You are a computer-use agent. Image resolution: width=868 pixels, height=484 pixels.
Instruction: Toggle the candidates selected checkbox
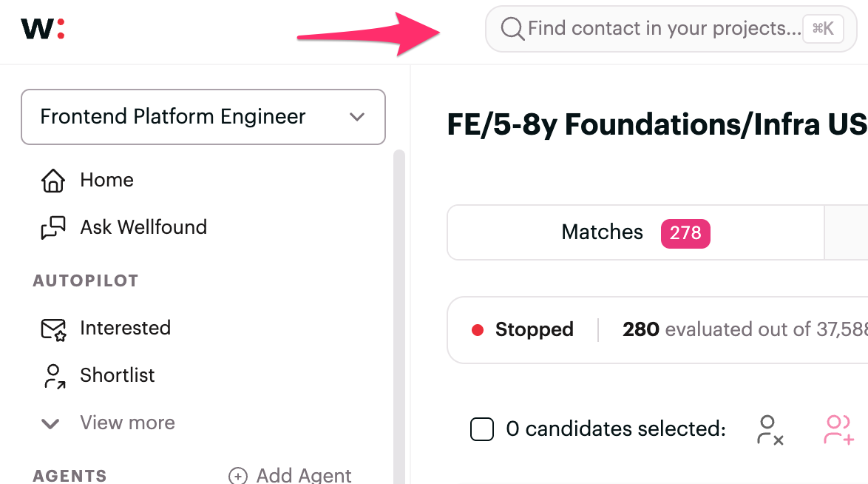point(482,429)
